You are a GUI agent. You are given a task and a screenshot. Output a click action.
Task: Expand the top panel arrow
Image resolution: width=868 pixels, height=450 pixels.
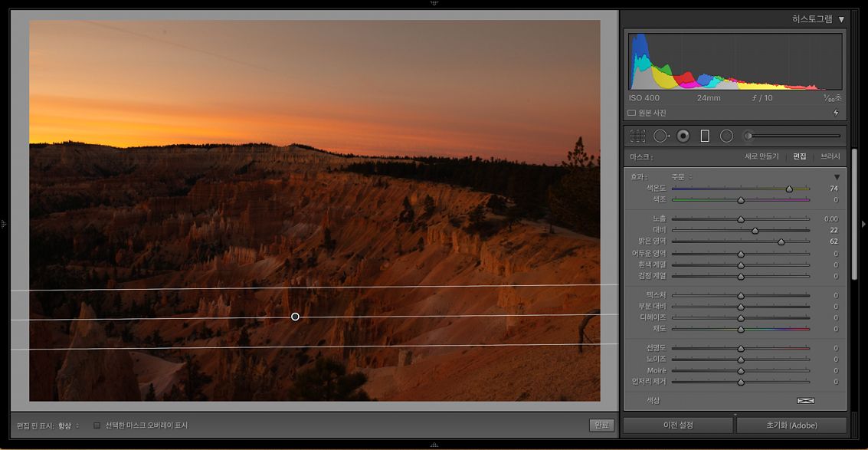434,3
